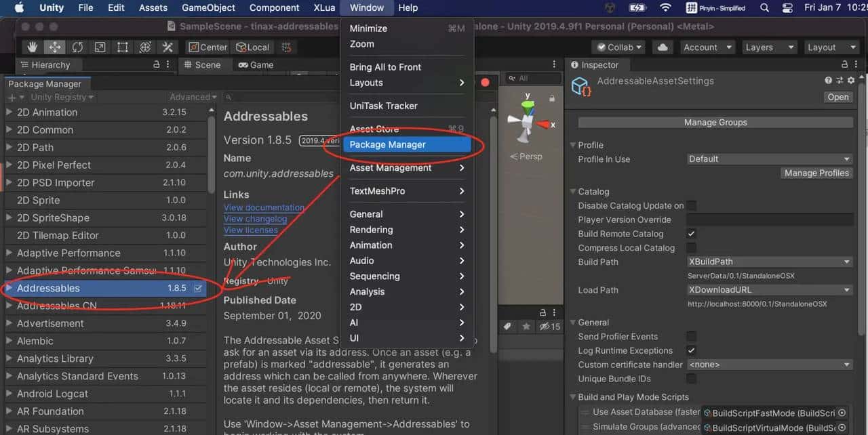
Task: Open the Profile In Use dropdown
Action: click(x=768, y=159)
